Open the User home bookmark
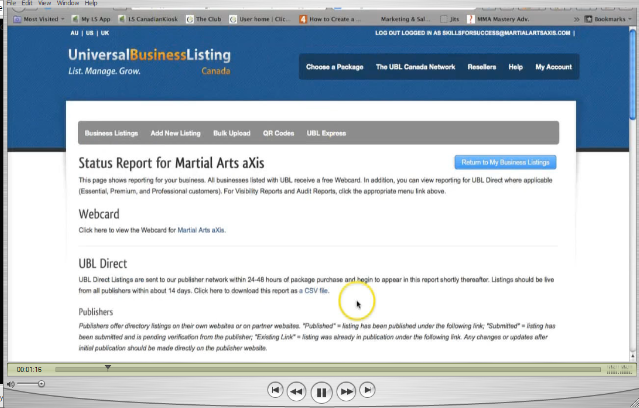639x408 pixels. (260, 19)
